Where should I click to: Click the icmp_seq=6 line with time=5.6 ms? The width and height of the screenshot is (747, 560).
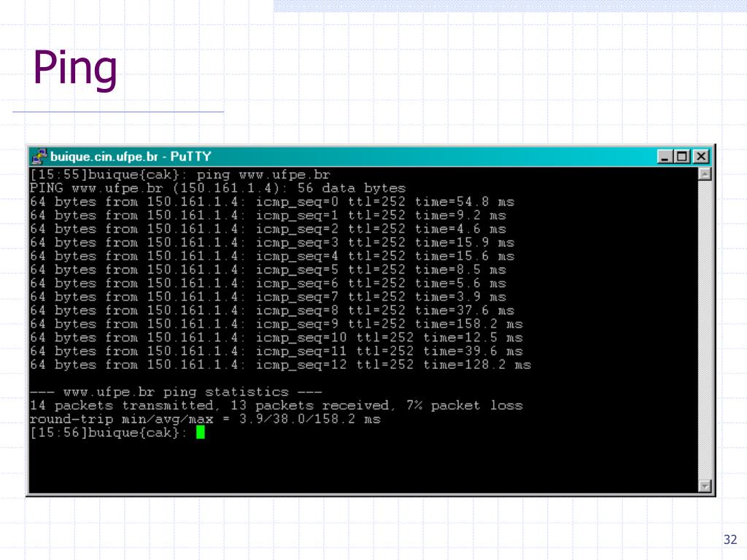[268, 284]
